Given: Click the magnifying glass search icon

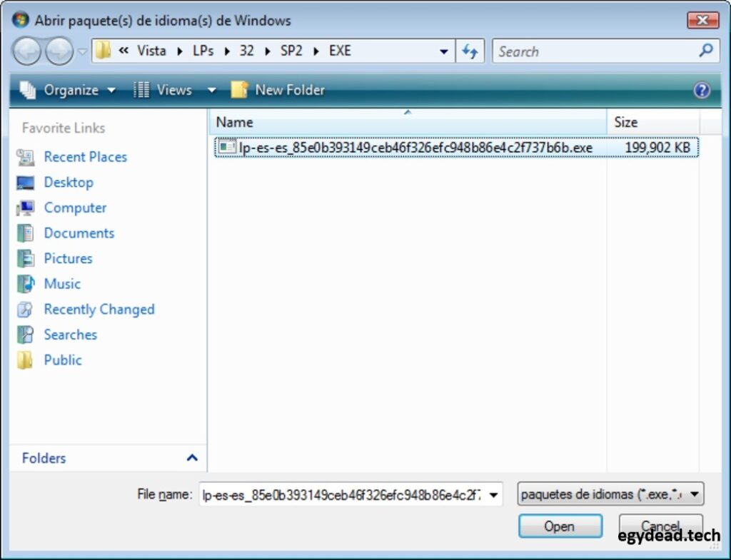Looking at the screenshot, I should click(706, 51).
